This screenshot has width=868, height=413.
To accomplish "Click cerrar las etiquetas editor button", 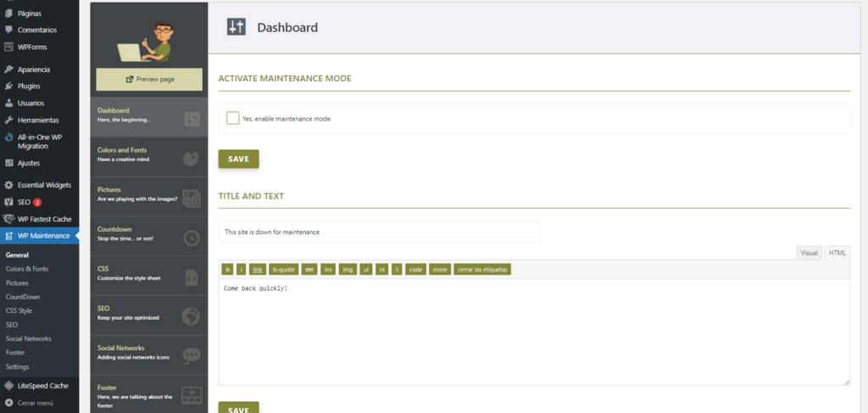I will point(482,270).
